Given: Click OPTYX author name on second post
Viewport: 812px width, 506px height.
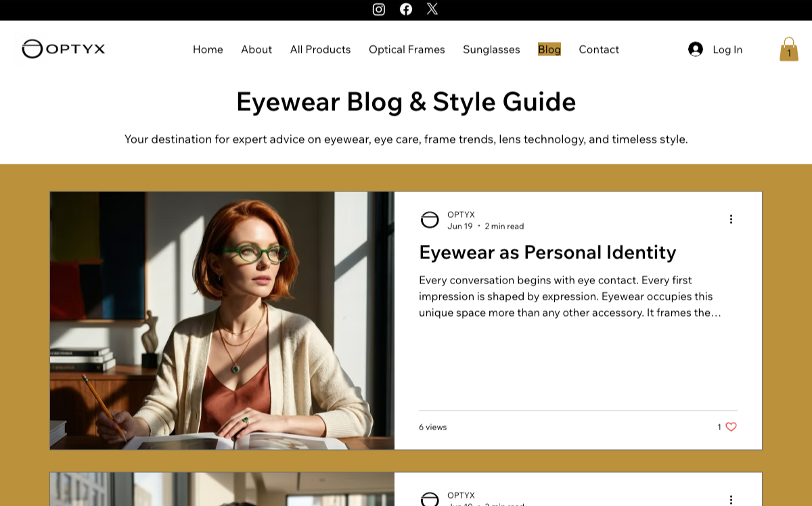Looking at the screenshot, I should point(461,495).
